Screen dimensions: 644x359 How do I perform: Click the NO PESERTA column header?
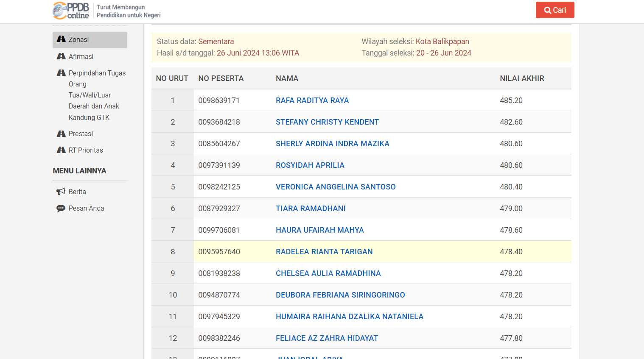pos(221,78)
